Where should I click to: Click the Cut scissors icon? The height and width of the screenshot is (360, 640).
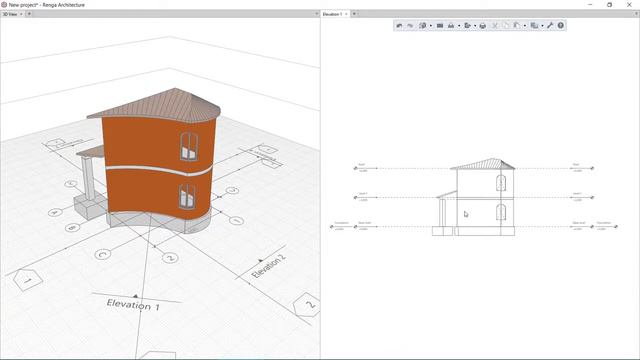[x=495, y=26]
